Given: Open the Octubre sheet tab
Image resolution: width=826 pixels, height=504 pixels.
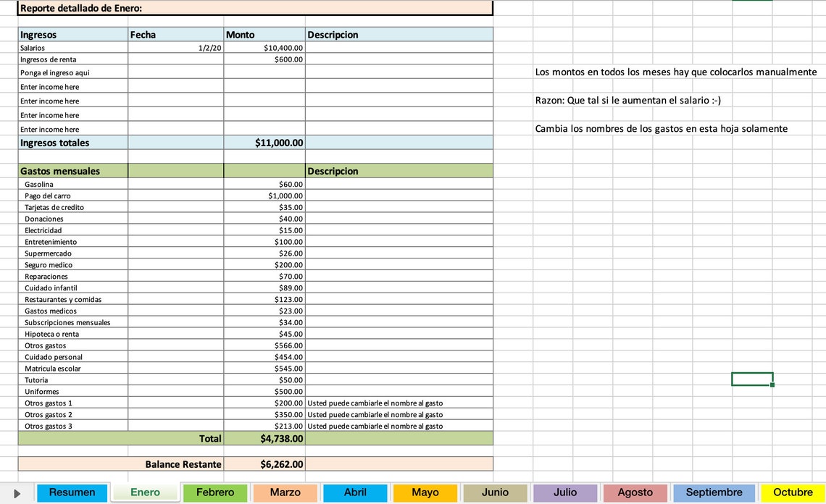Looking at the screenshot, I should (793, 492).
